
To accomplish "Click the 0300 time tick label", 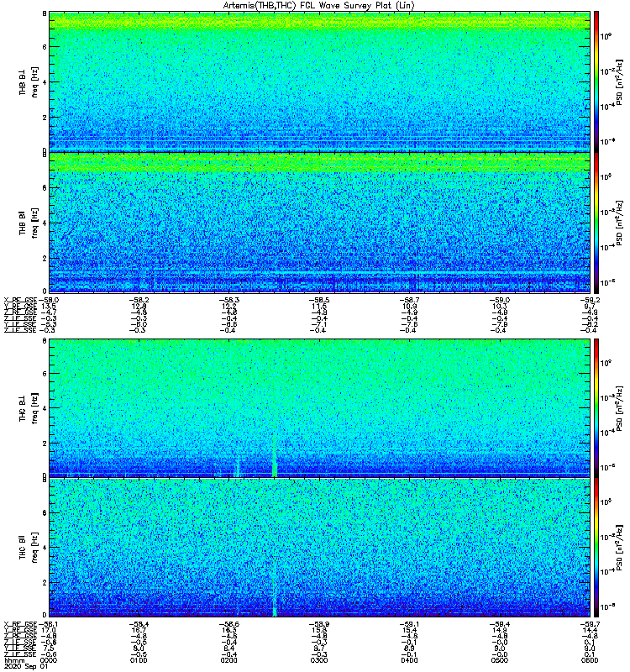I will point(319,660).
